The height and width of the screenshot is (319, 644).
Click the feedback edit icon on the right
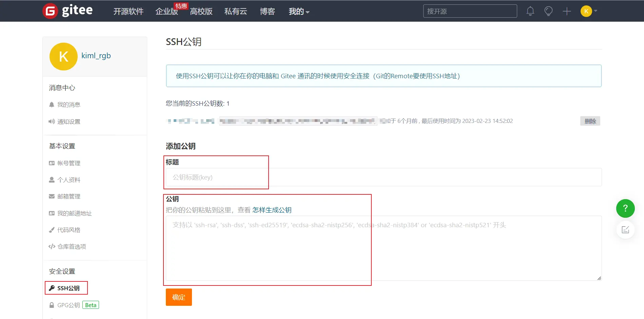pyautogui.click(x=625, y=230)
